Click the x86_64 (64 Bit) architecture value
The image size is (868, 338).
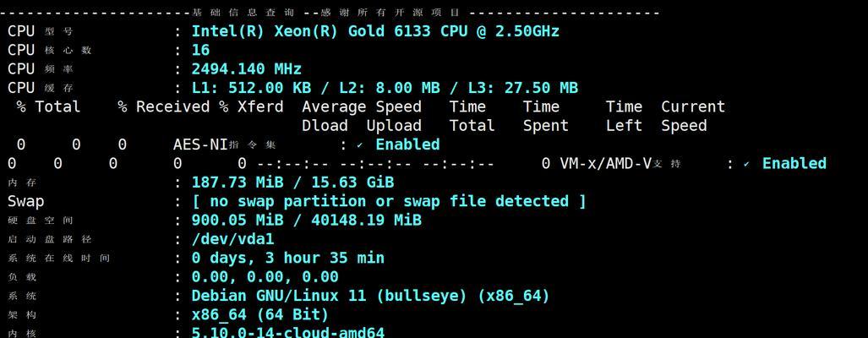[x=260, y=315]
